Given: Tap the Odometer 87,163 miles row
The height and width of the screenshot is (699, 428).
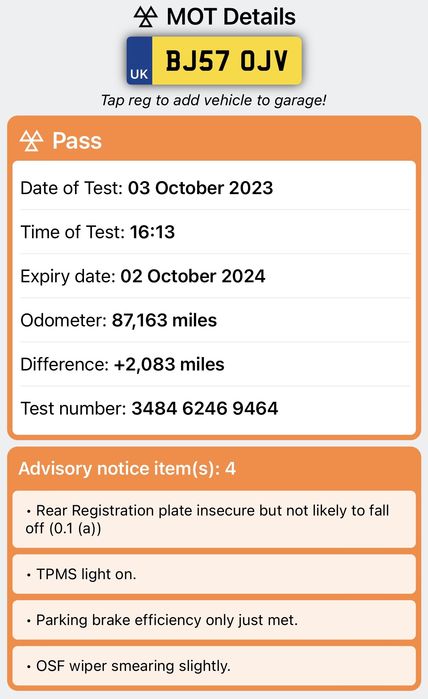Looking at the screenshot, I should [214, 320].
